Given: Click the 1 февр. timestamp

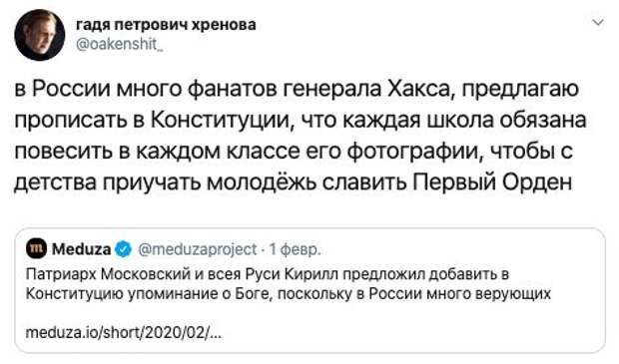Looking at the screenshot, I should point(295,249).
